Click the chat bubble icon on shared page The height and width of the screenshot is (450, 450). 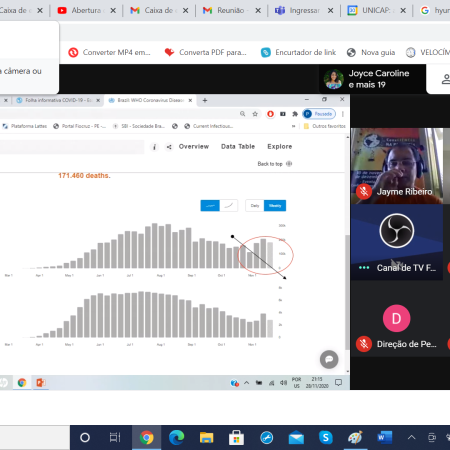pos(329,359)
